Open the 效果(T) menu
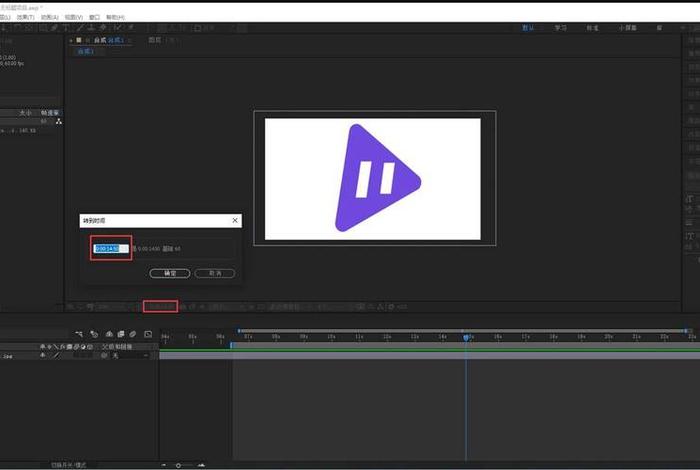Screen dimensions: 700x470 (x=25, y=17)
